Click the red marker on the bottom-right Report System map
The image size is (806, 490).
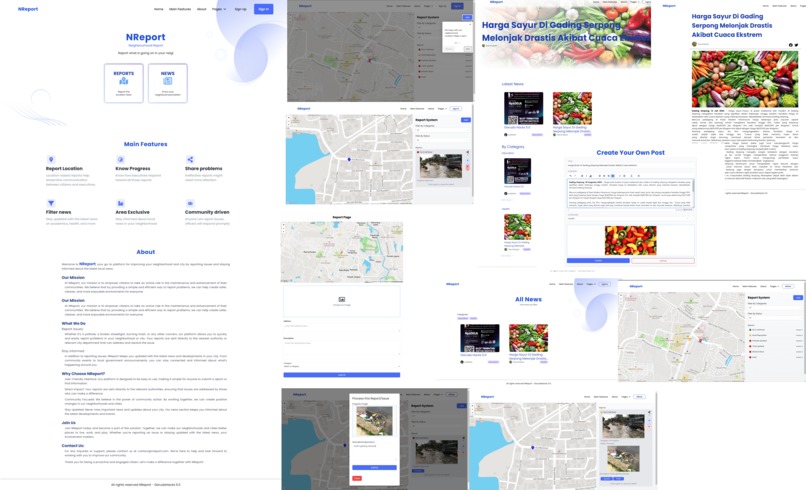tap(700, 340)
